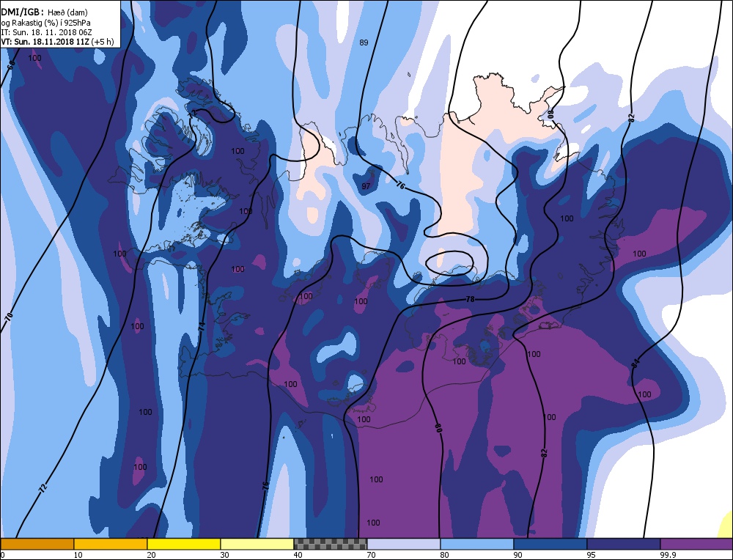Click the '78' contour line label
This screenshot has height=560, width=733.
pos(471,299)
